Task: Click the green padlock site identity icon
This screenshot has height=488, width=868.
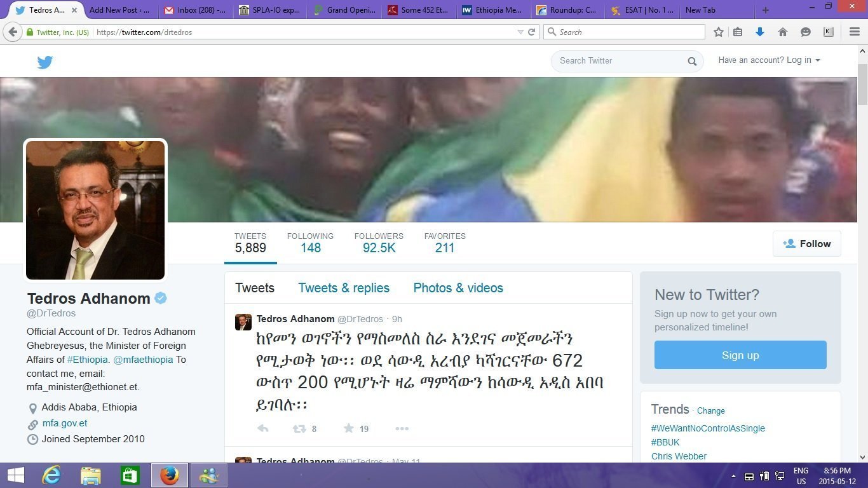Action: 29,32
